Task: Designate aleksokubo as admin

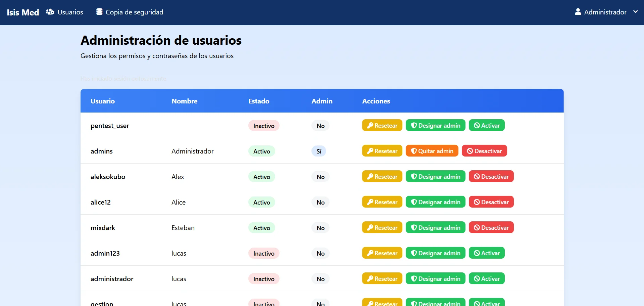Action: click(x=435, y=176)
